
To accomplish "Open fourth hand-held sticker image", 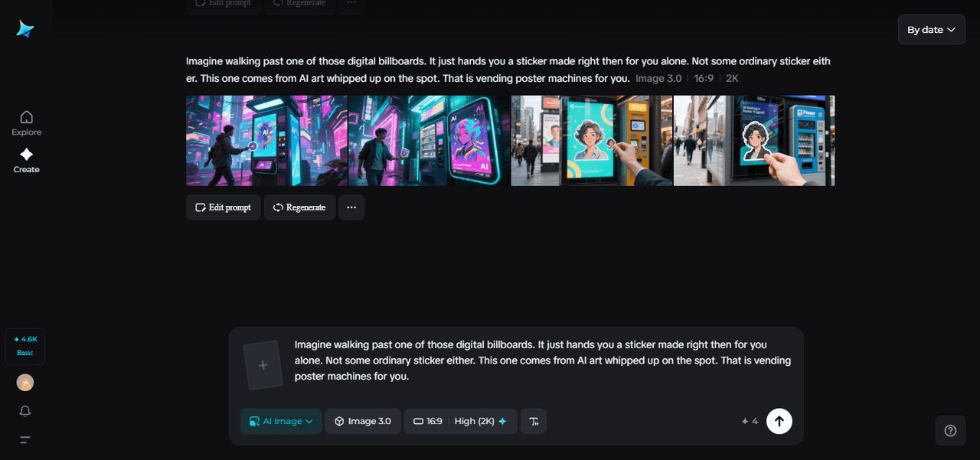I will [754, 141].
